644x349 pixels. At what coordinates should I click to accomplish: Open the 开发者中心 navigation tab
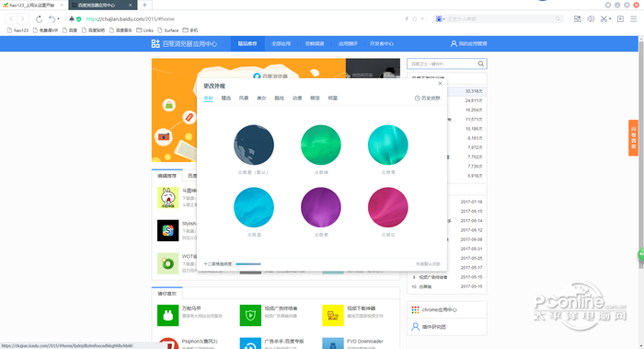pyautogui.click(x=382, y=43)
